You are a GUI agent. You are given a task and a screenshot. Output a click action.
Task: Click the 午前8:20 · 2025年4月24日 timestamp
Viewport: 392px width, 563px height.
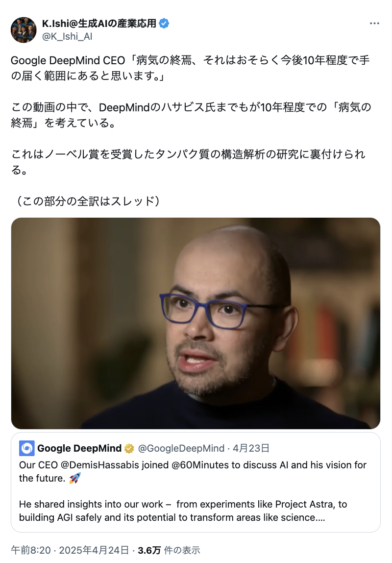tap(70, 550)
